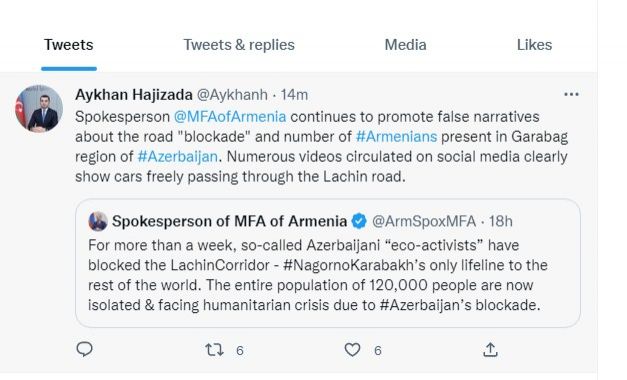The height and width of the screenshot is (380, 627).
Task: Click the blue verified badge
Action: point(359,221)
